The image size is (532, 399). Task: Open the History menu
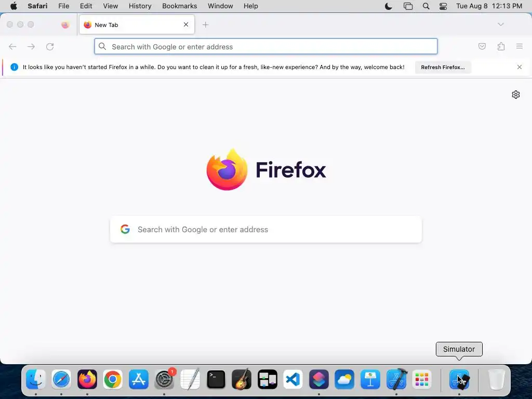point(140,6)
